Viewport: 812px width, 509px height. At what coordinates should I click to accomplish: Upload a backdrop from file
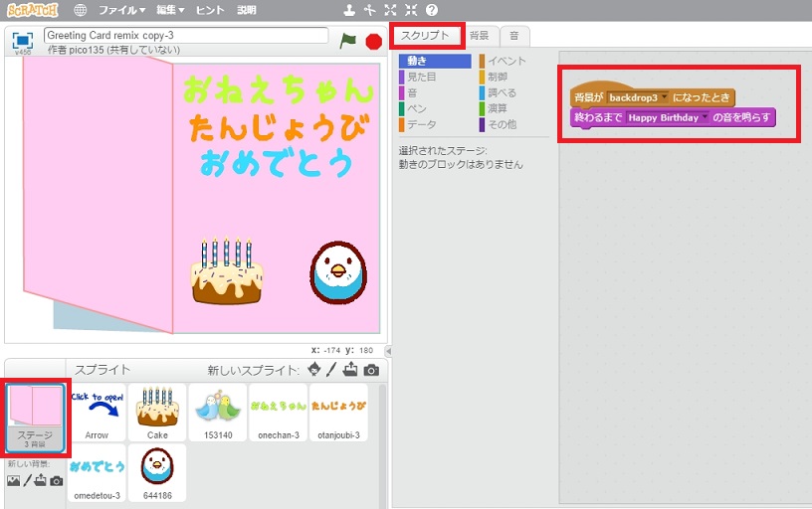click(x=41, y=480)
